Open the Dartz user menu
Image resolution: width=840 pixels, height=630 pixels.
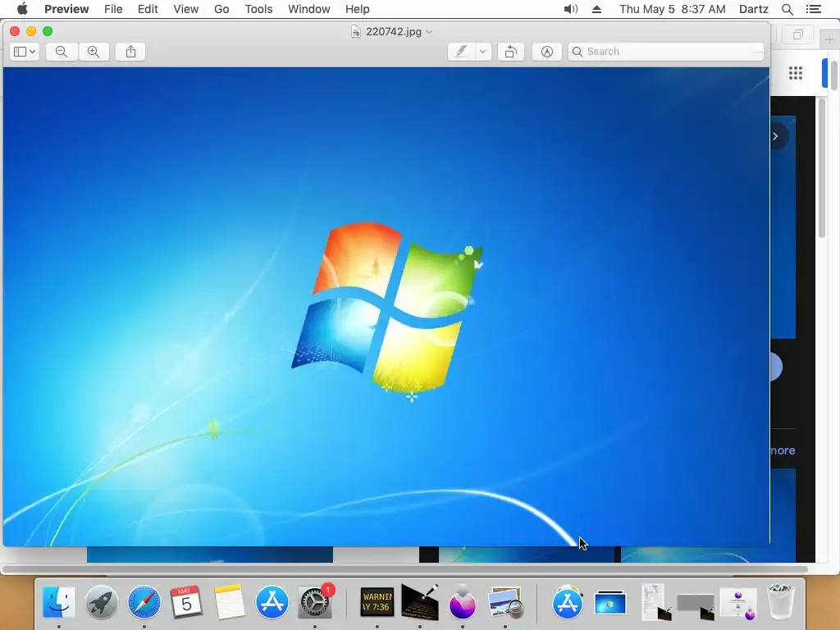[754, 9]
